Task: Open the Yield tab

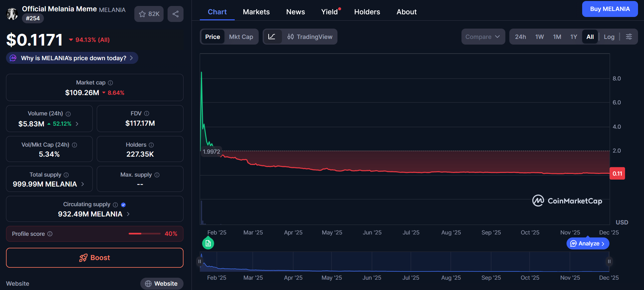Action: tap(330, 12)
